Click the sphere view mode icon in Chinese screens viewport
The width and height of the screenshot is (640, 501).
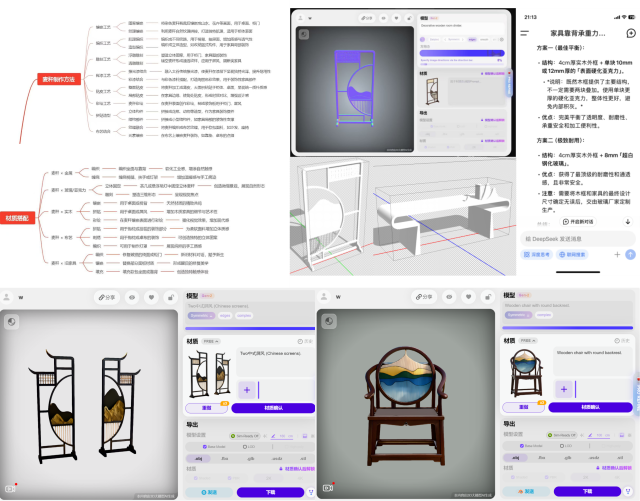pyautogui.click(x=10, y=321)
